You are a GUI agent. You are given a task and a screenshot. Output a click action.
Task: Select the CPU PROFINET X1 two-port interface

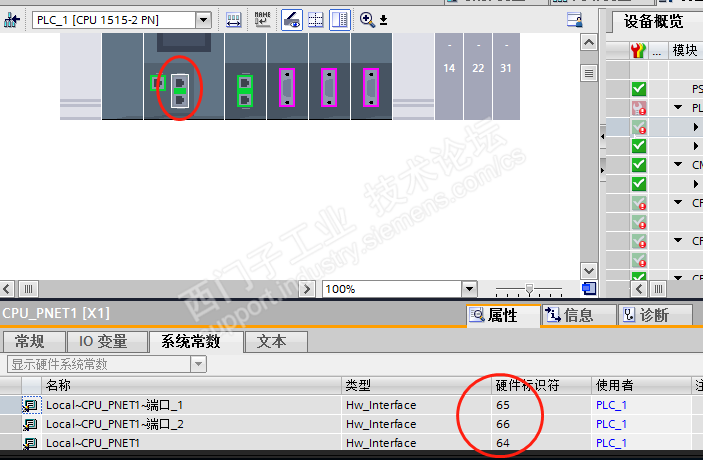click(180, 91)
